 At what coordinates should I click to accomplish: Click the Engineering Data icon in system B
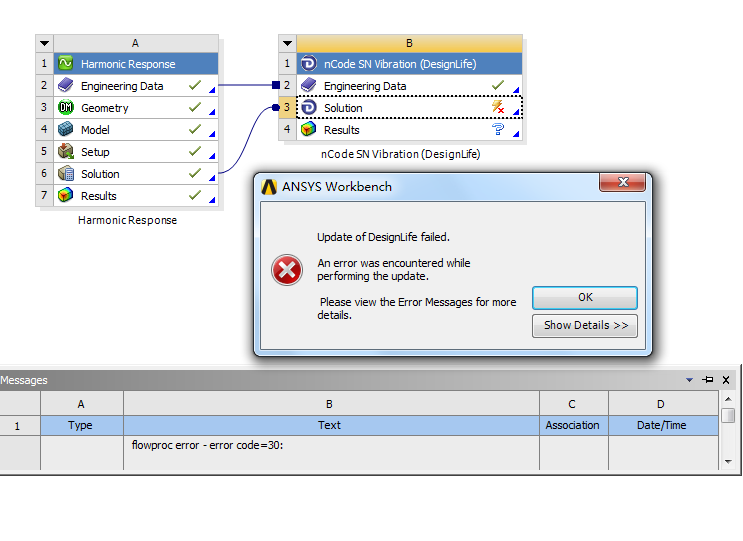308,85
